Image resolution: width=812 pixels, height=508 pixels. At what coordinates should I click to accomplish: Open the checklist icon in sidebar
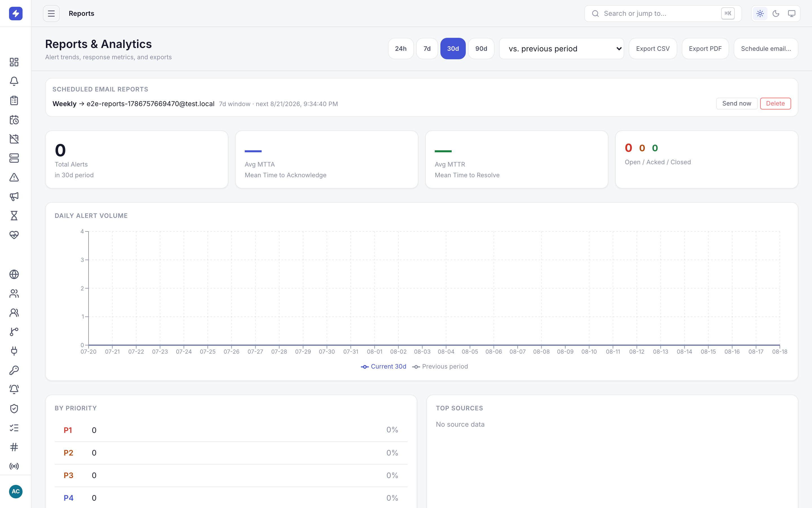point(14,428)
